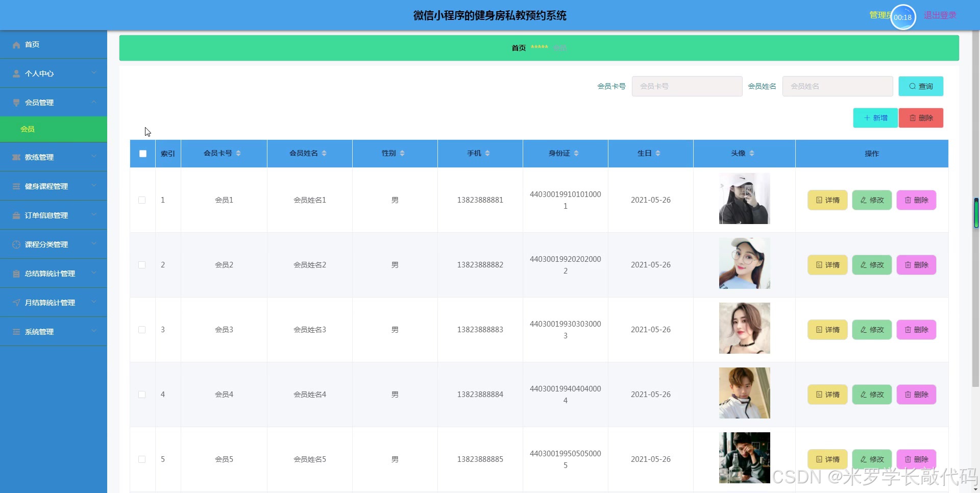980x493 pixels.
Task: Expand the 系统管理 menu chevron
Action: tap(94, 331)
